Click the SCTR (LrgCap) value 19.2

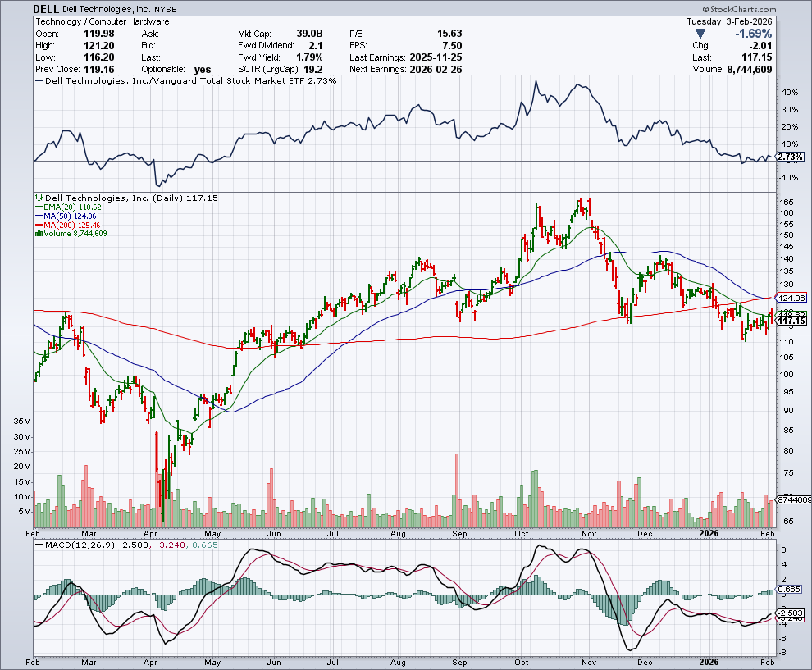click(x=313, y=70)
